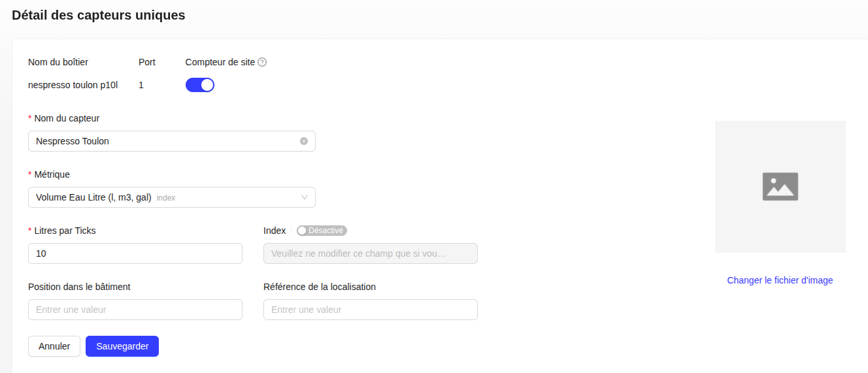Click the disabled Index value field
Screen dimensions: 868x373
pyautogui.click(x=370, y=253)
